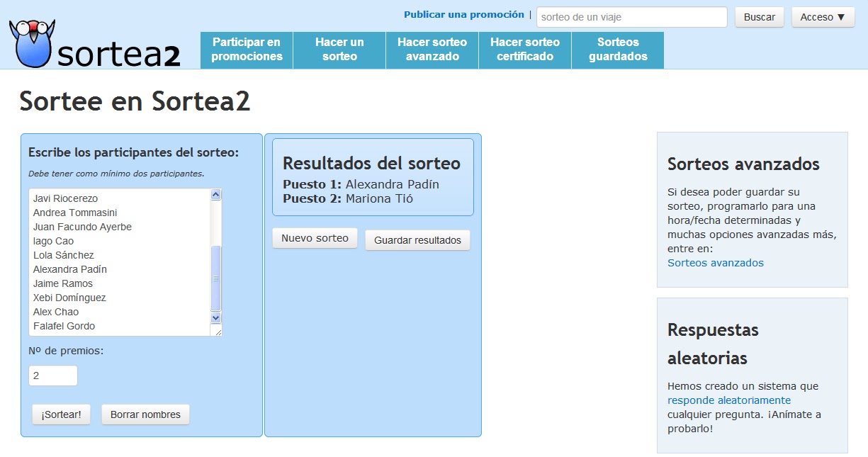Click the participants list scrollbar thumb
Screen dimensions: 868x457
[x=216, y=278]
